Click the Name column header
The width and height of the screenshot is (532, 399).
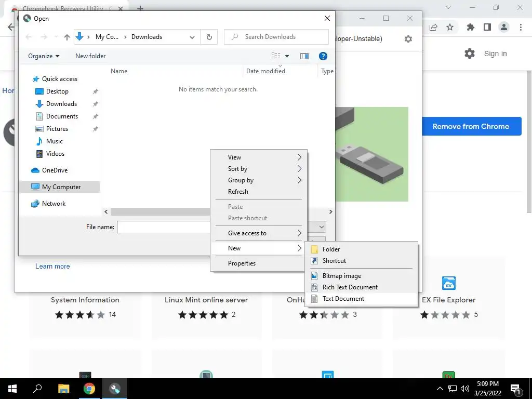pos(119,71)
